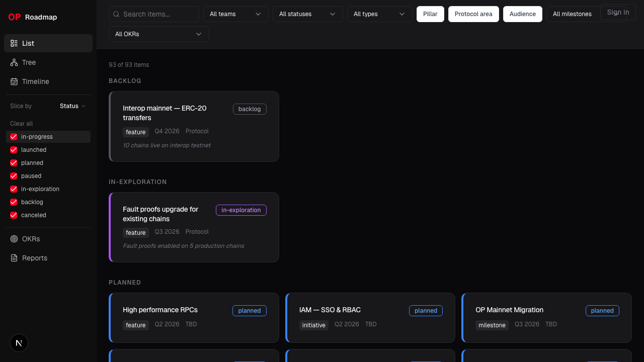Click planned badge on OP Mainnet Migration

pos(602,311)
